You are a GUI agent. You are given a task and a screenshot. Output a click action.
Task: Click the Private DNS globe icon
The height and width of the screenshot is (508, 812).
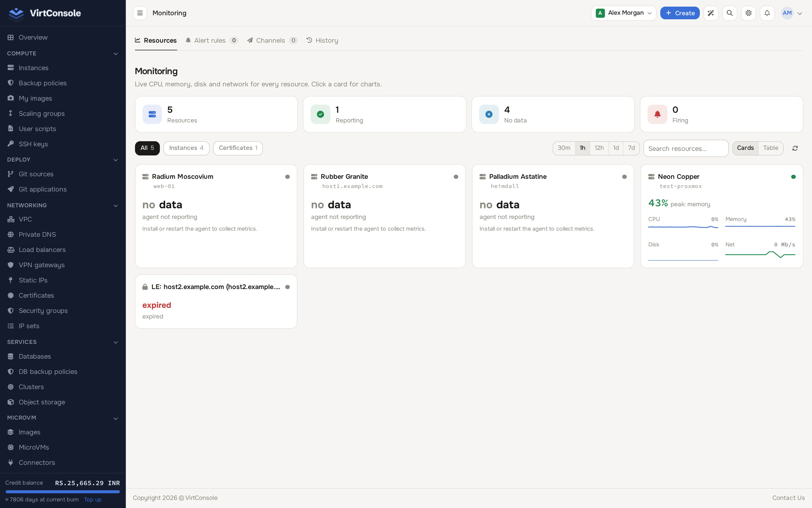[x=11, y=234]
